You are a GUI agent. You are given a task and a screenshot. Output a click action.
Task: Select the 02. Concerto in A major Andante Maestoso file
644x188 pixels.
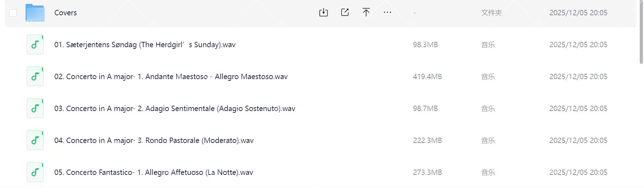tap(171, 77)
